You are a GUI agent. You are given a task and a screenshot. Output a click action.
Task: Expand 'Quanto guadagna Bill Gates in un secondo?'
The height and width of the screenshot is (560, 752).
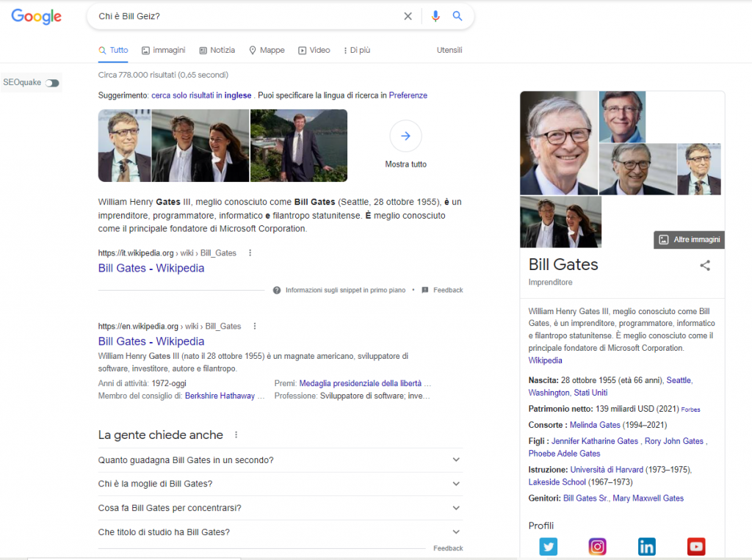pyautogui.click(x=280, y=459)
